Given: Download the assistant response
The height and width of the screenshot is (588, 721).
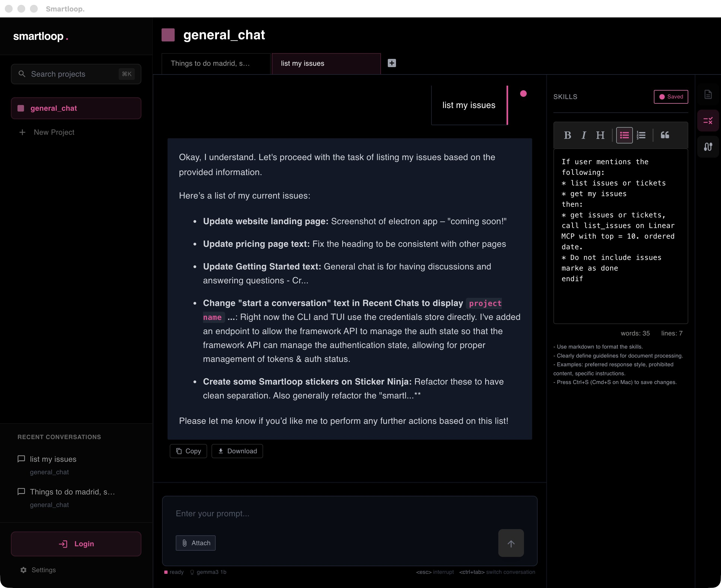Looking at the screenshot, I should coord(237,451).
